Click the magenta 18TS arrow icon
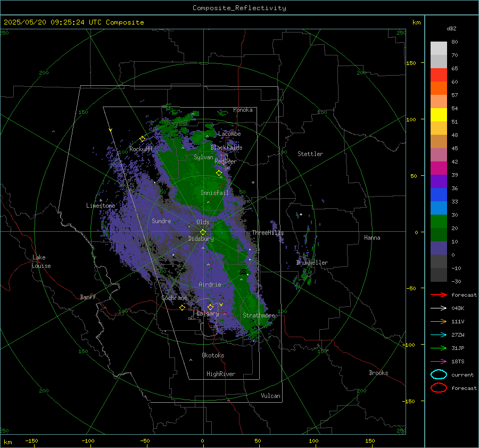 [439, 362]
